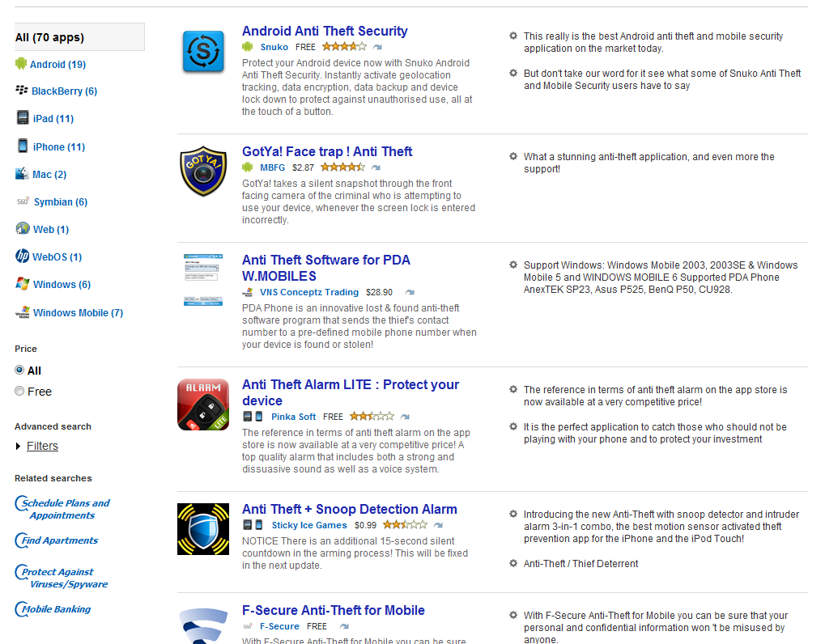Click star rating of Android Anti Theft Security

(x=344, y=47)
